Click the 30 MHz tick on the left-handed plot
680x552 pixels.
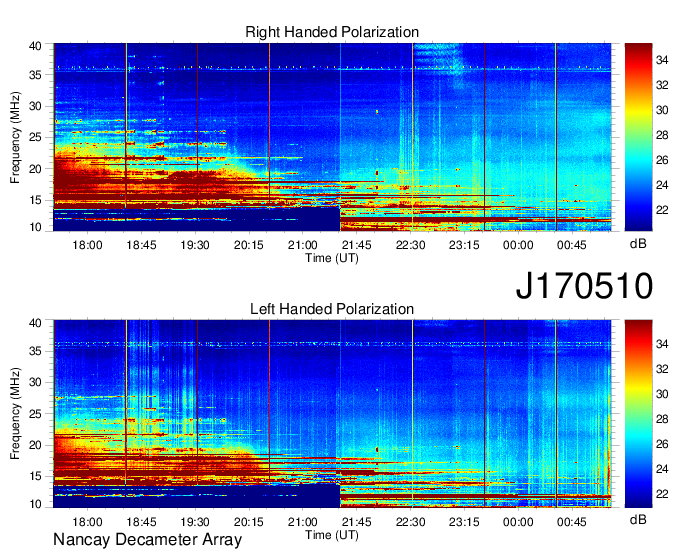tap(35, 382)
